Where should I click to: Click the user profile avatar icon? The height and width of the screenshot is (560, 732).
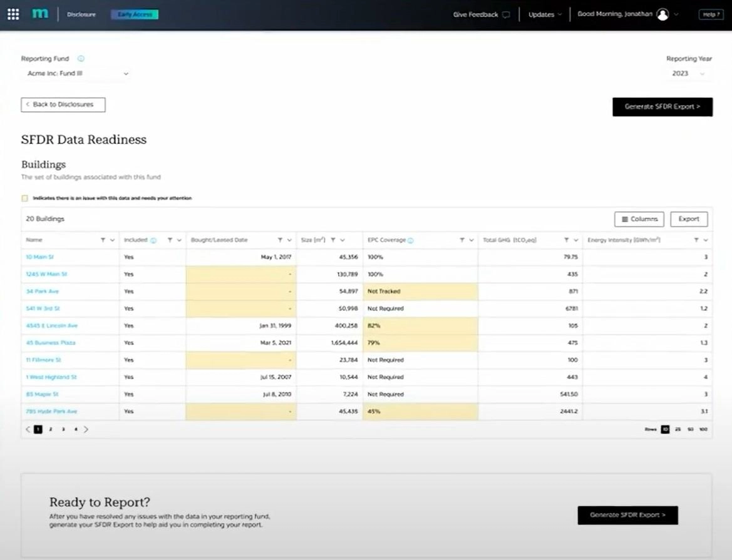662,14
